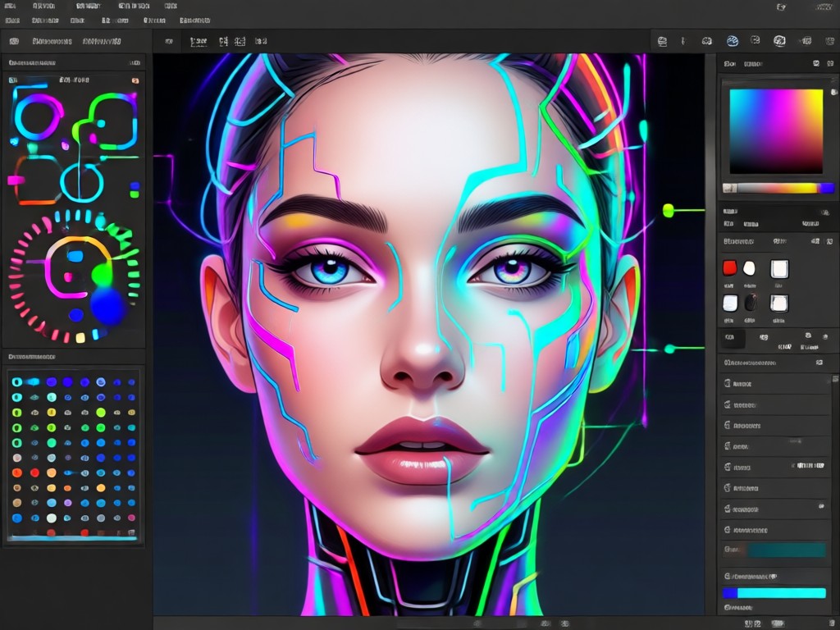Click the magenta block at left of shapes panel

tap(16, 180)
